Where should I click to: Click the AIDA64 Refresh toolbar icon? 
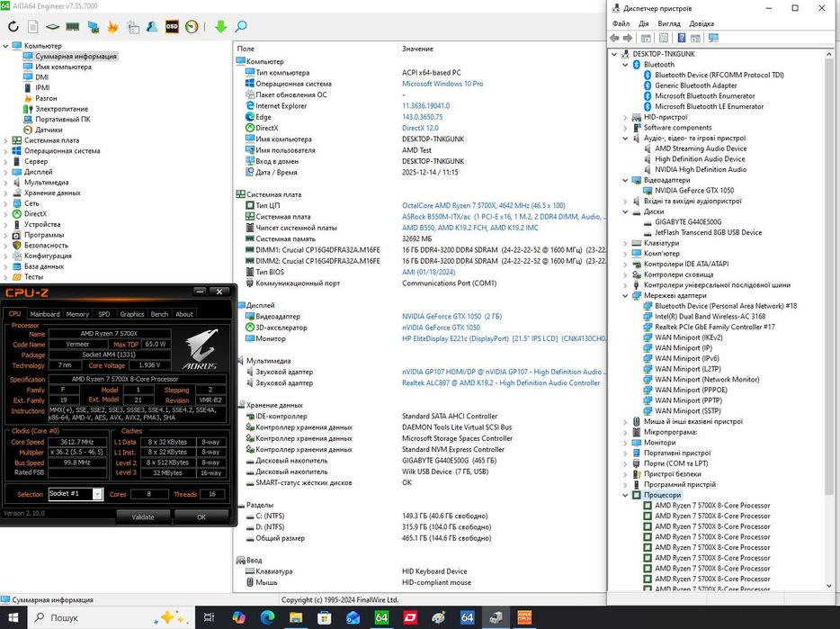point(13,26)
